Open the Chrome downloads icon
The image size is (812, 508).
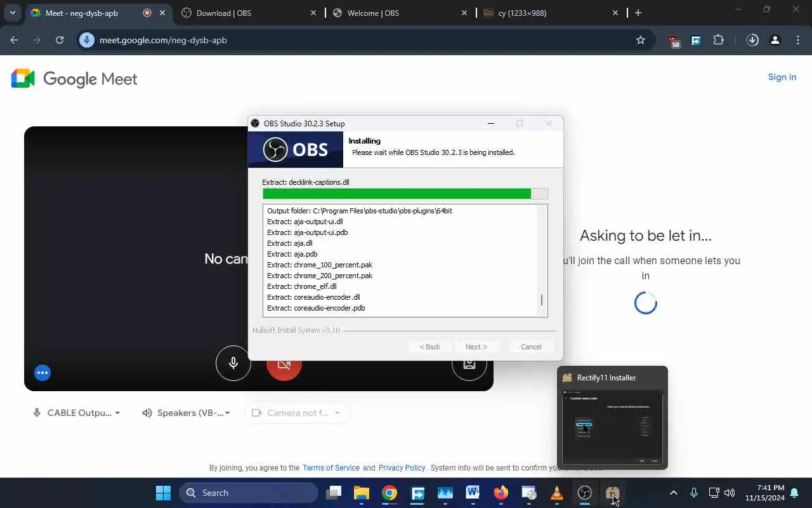click(752, 40)
